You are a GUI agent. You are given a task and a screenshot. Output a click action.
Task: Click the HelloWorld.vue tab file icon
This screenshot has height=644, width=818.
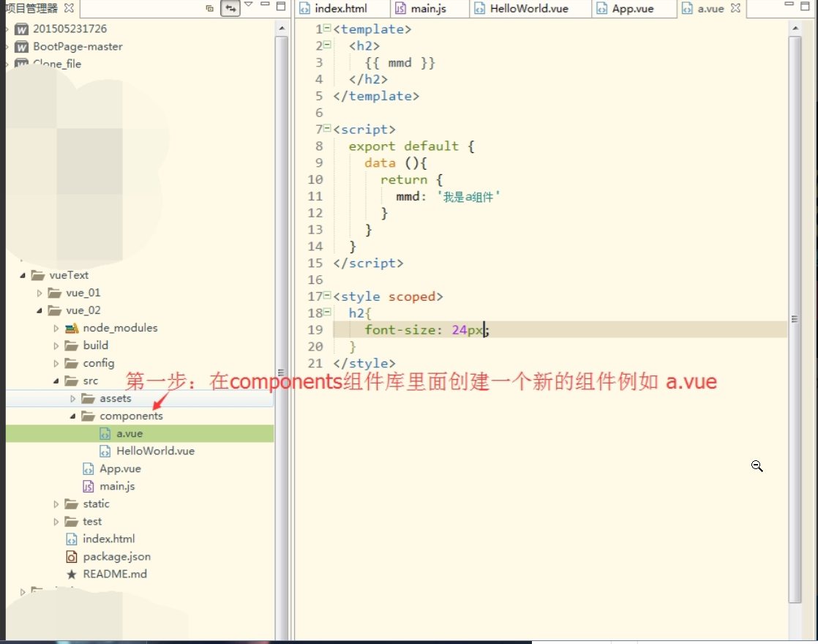tap(479, 8)
